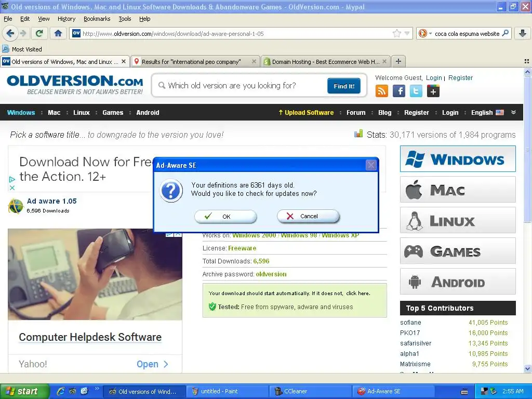Switch to CCleaner in taskbar

tap(311, 391)
